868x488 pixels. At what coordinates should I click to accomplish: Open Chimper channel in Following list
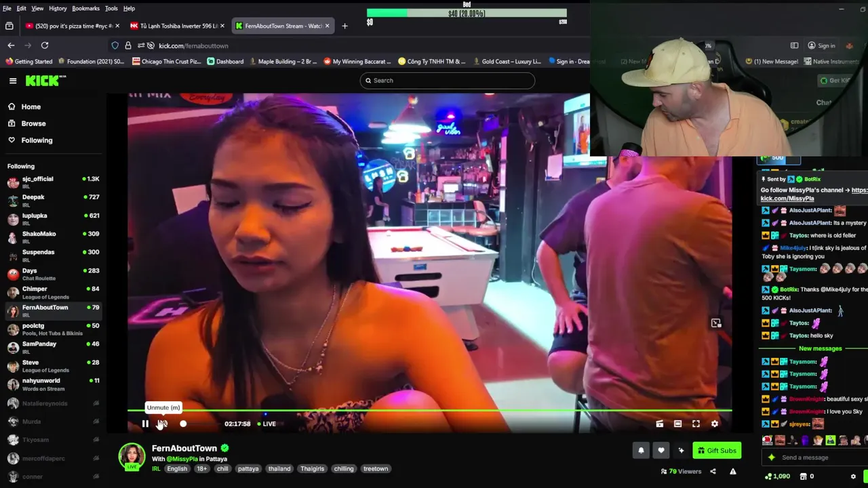(53, 291)
